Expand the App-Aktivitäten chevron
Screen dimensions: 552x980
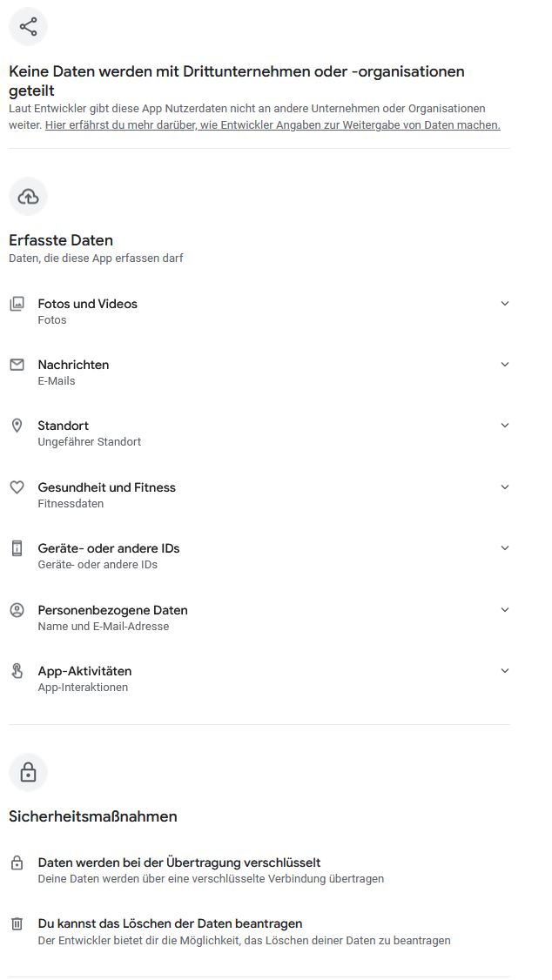point(504,671)
